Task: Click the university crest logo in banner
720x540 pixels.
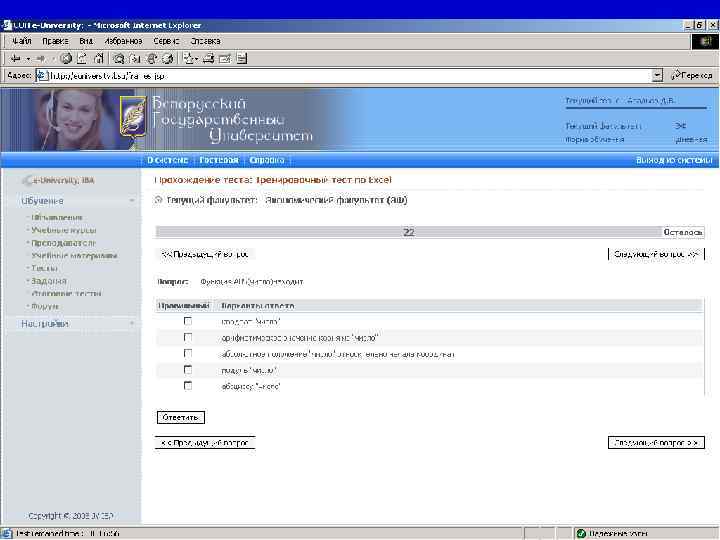Action: click(x=133, y=116)
